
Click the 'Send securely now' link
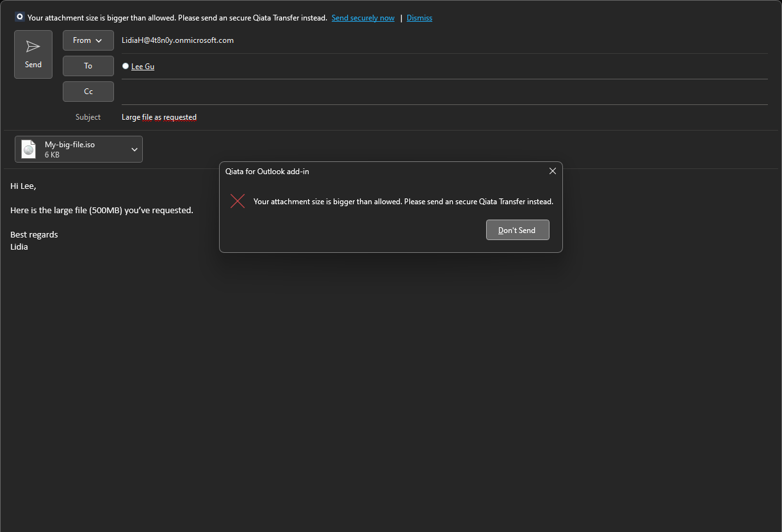pos(362,18)
